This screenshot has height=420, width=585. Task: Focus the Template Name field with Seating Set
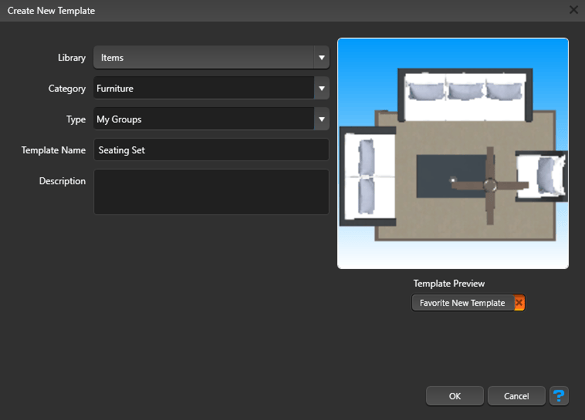pos(211,150)
